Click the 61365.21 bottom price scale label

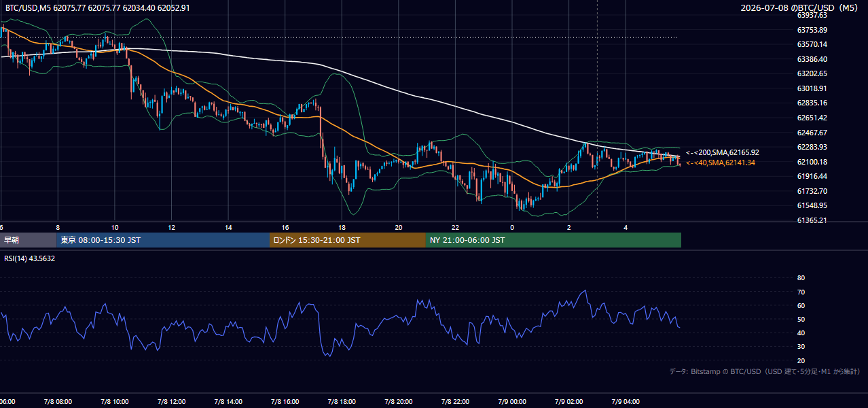click(x=812, y=220)
